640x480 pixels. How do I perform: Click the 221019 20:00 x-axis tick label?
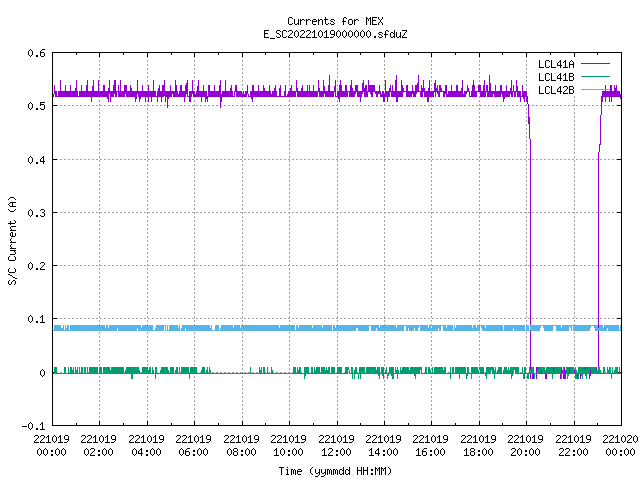525,445
